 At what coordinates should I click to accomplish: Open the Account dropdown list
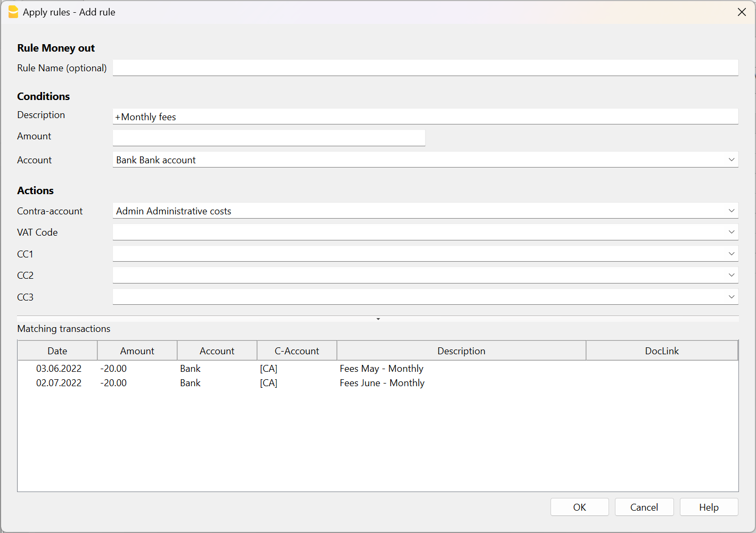point(731,160)
